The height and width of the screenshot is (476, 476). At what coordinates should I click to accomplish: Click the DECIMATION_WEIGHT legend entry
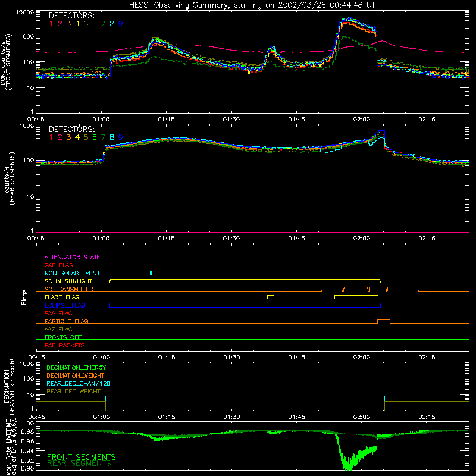76,375
